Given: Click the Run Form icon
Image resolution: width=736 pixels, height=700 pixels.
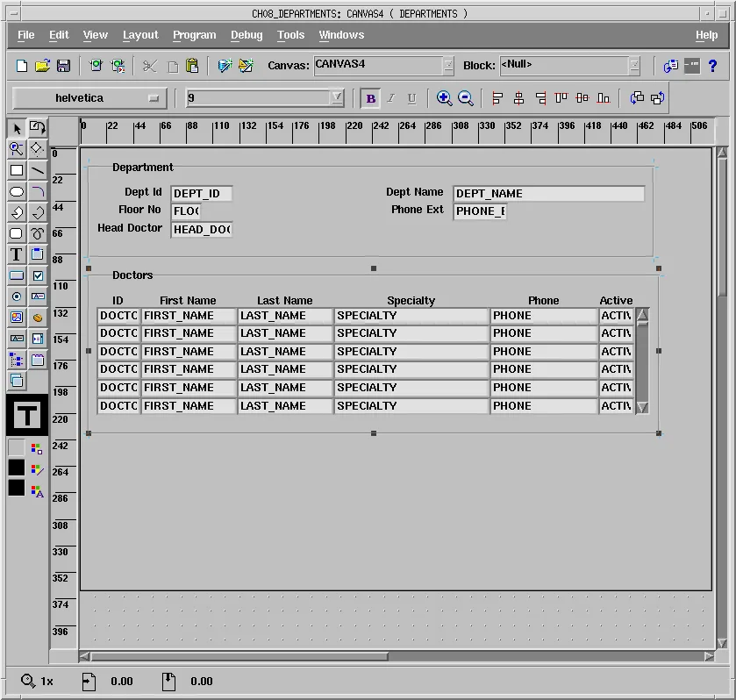Looking at the screenshot, I should click(x=96, y=66).
